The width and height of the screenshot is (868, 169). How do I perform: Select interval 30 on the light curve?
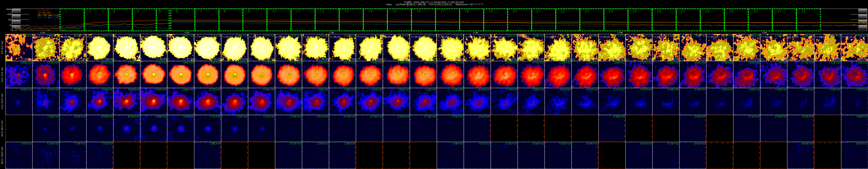point(760,20)
